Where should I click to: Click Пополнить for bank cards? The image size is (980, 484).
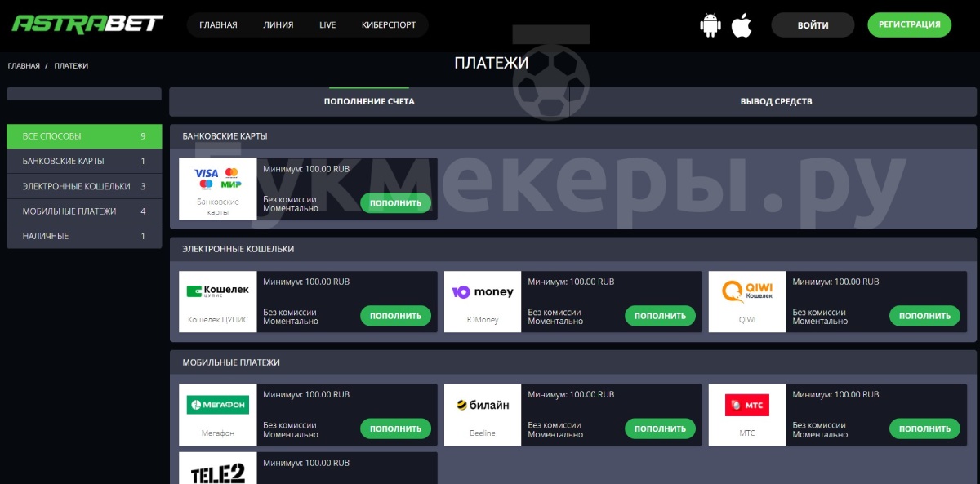(395, 202)
